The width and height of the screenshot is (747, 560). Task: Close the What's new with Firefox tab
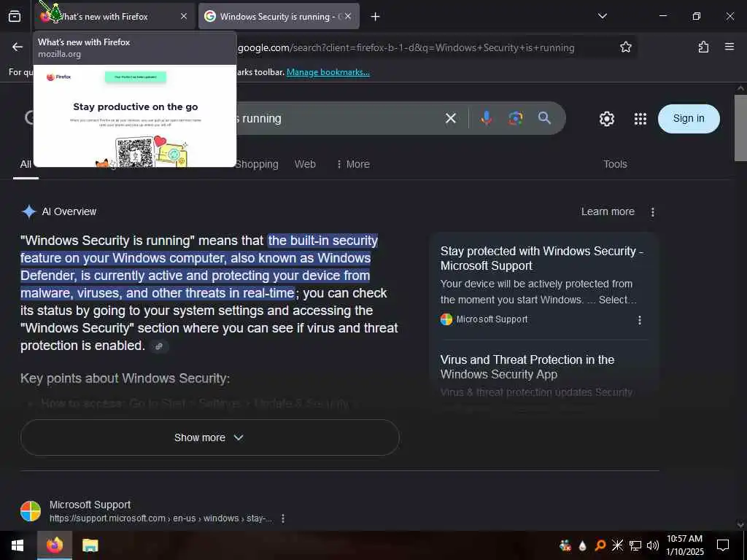tap(184, 16)
